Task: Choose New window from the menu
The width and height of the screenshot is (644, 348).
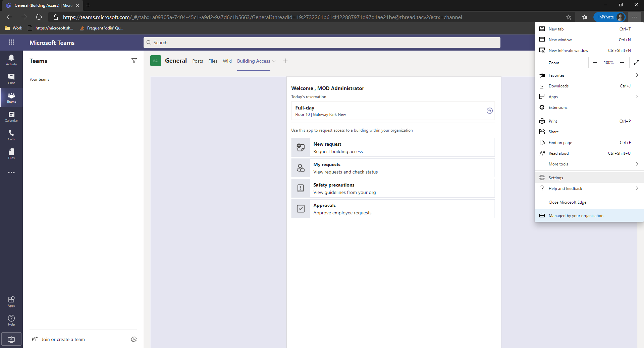Action: coord(589,40)
